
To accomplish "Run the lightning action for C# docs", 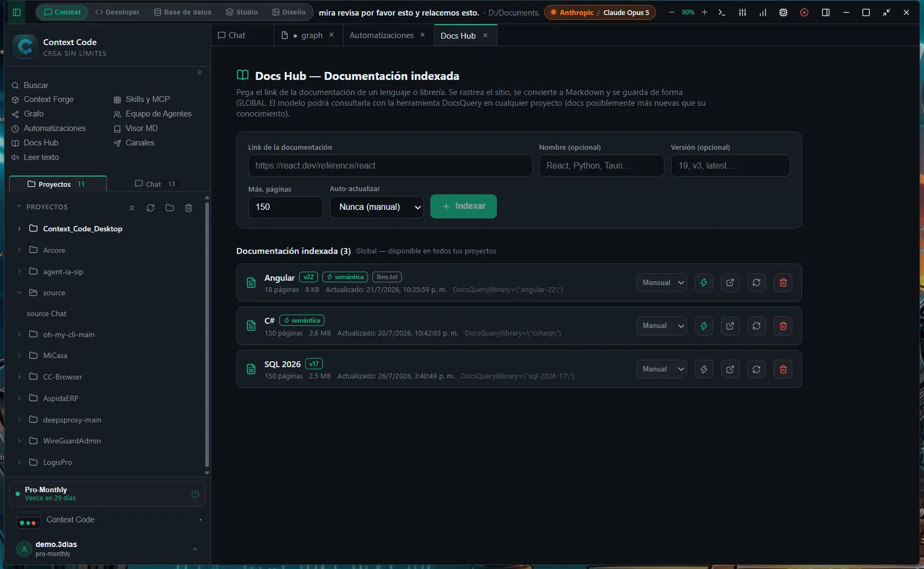I will 704,326.
